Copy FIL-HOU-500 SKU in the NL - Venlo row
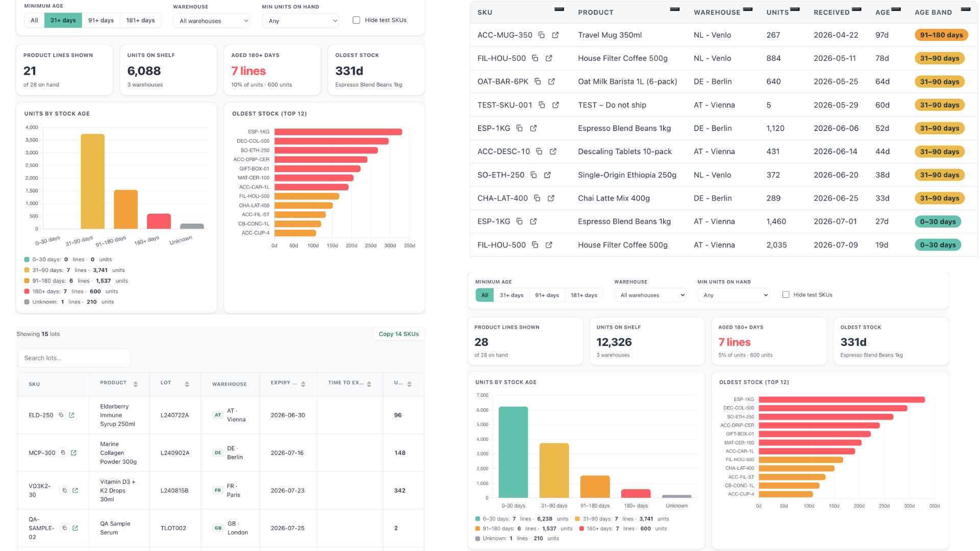980x551 pixels. click(535, 58)
